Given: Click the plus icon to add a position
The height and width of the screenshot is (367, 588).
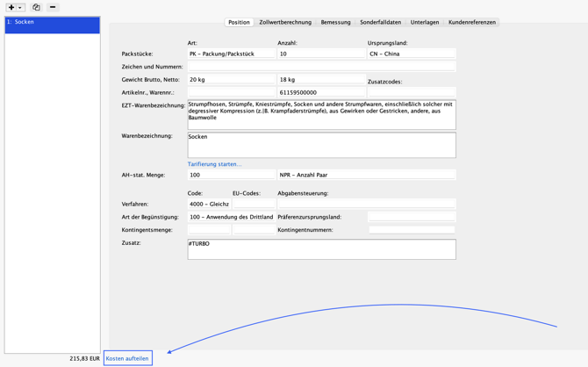Looking at the screenshot, I should click(x=11, y=7).
